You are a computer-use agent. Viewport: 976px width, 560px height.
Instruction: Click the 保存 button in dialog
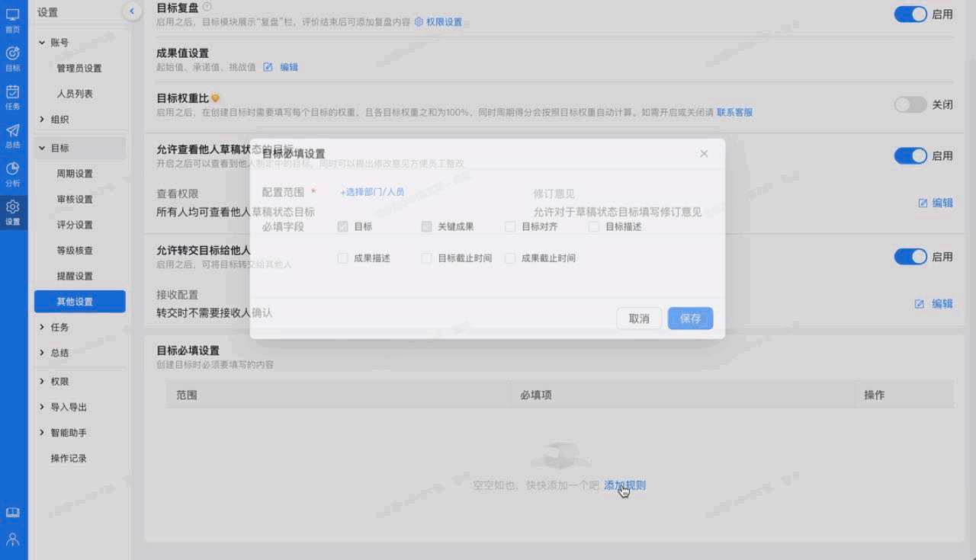(690, 318)
